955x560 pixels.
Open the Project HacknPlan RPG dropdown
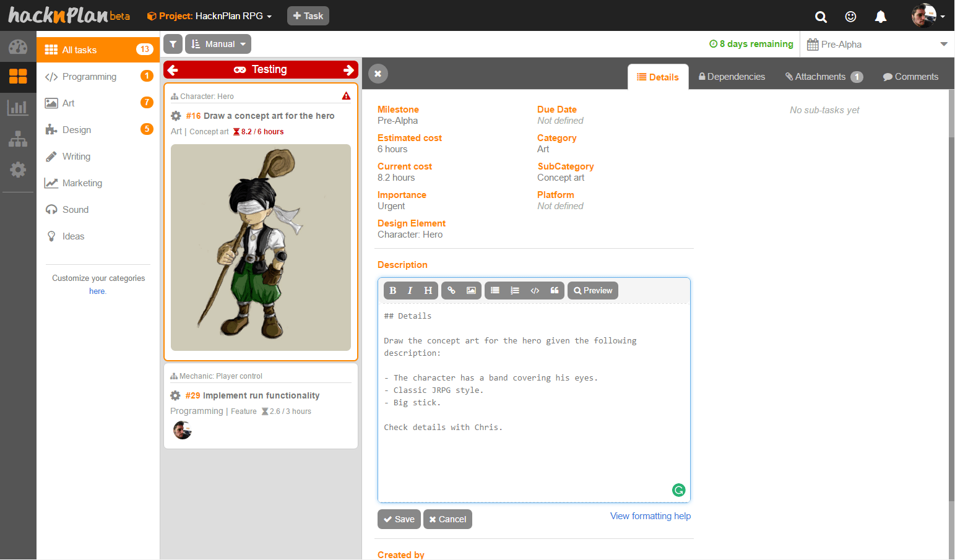pyautogui.click(x=210, y=16)
